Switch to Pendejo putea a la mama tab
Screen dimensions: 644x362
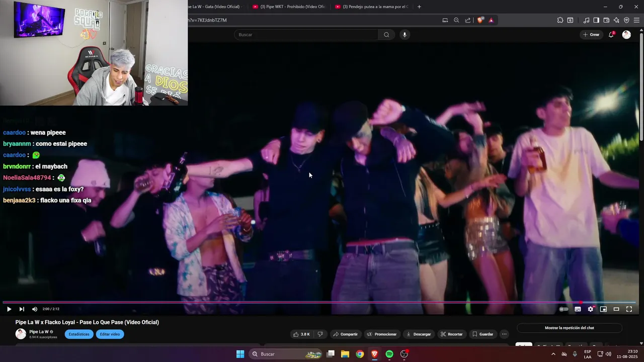click(x=371, y=7)
